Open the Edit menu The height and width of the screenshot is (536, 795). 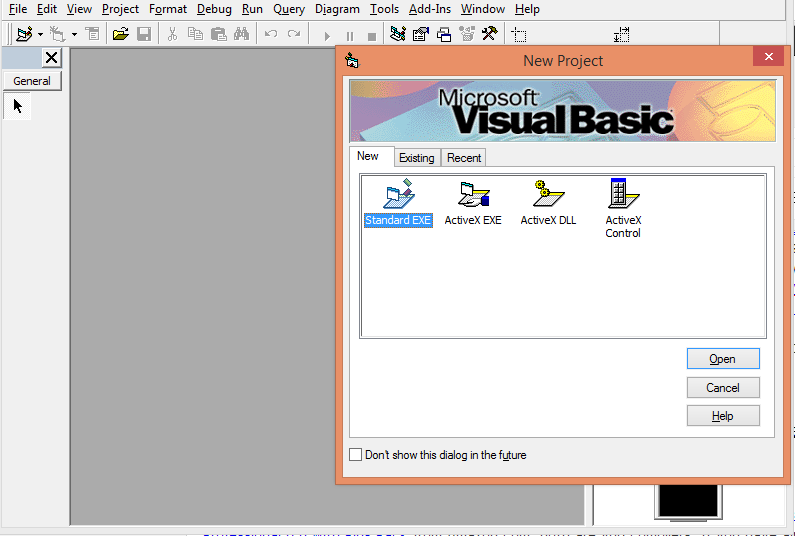(47, 9)
